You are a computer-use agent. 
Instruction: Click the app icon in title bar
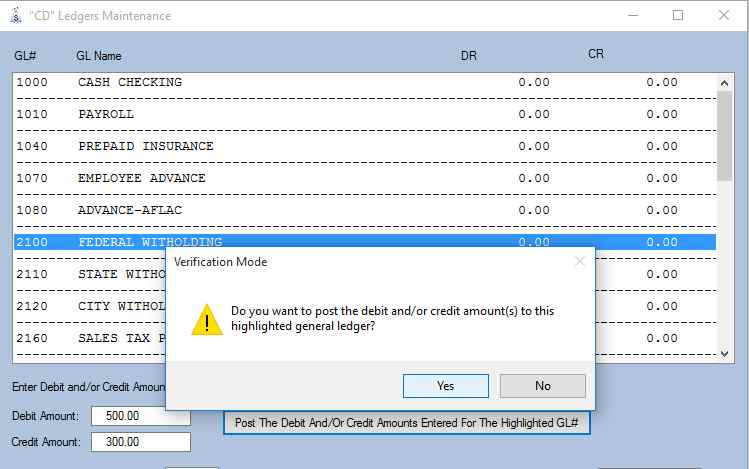[x=16, y=16]
